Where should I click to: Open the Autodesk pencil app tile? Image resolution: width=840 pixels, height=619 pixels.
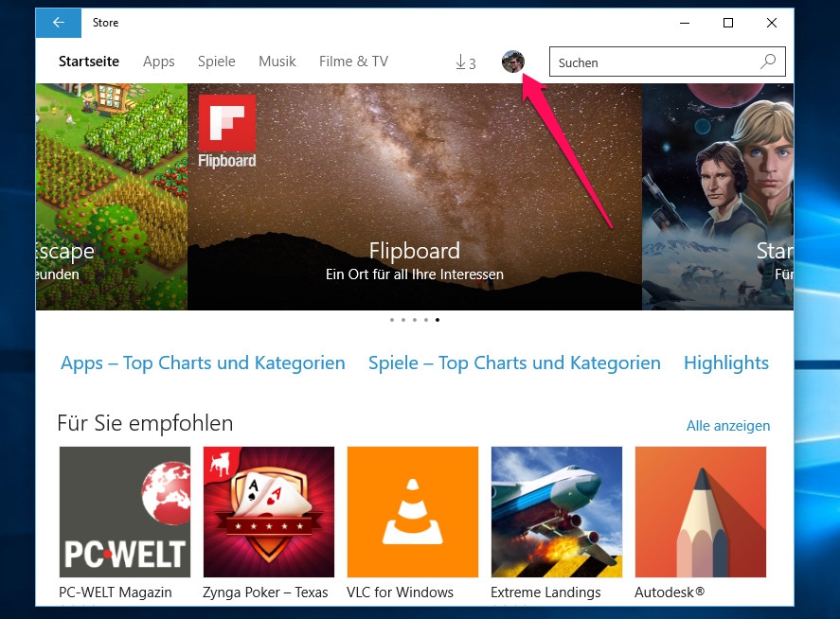[701, 512]
